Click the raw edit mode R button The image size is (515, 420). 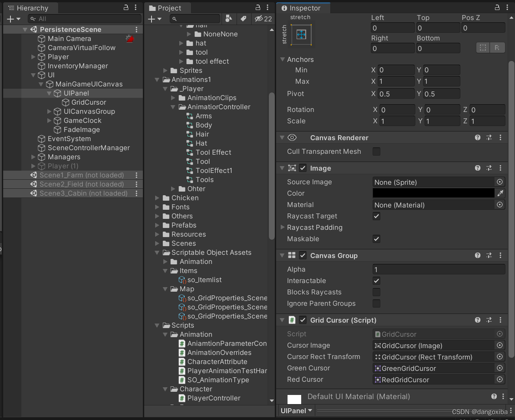497,48
